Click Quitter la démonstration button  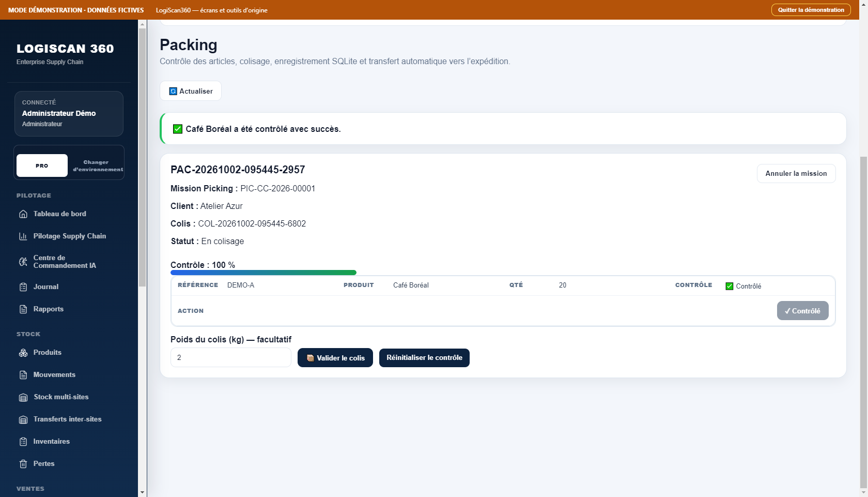tap(811, 10)
